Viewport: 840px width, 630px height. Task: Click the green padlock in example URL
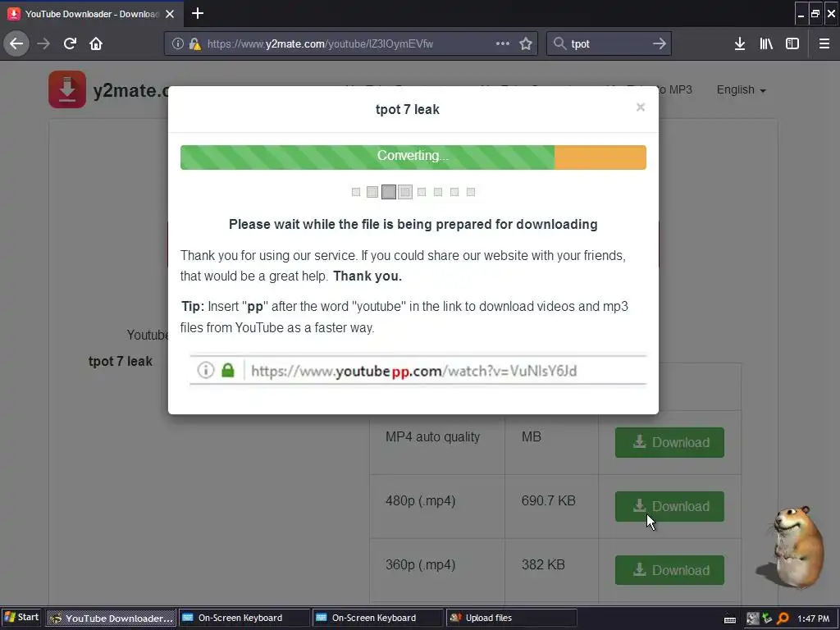tap(228, 370)
